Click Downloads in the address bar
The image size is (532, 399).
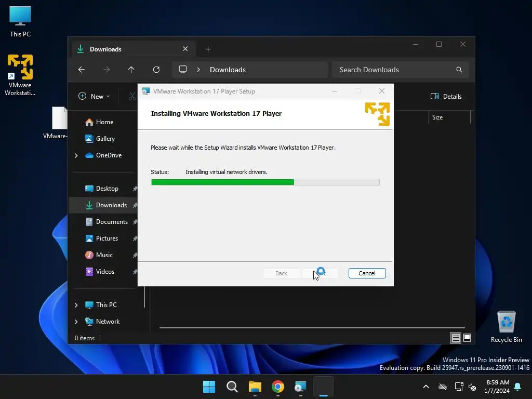click(x=228, y=70)
